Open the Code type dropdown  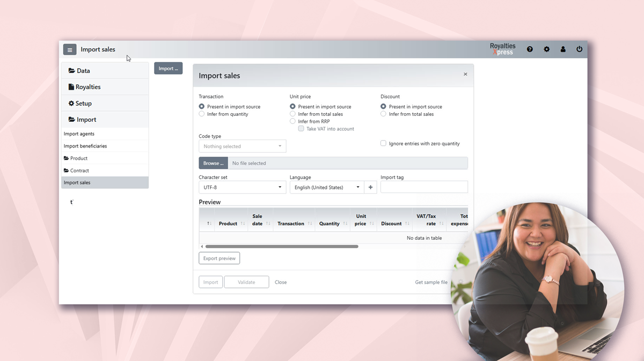pos(242,146)
